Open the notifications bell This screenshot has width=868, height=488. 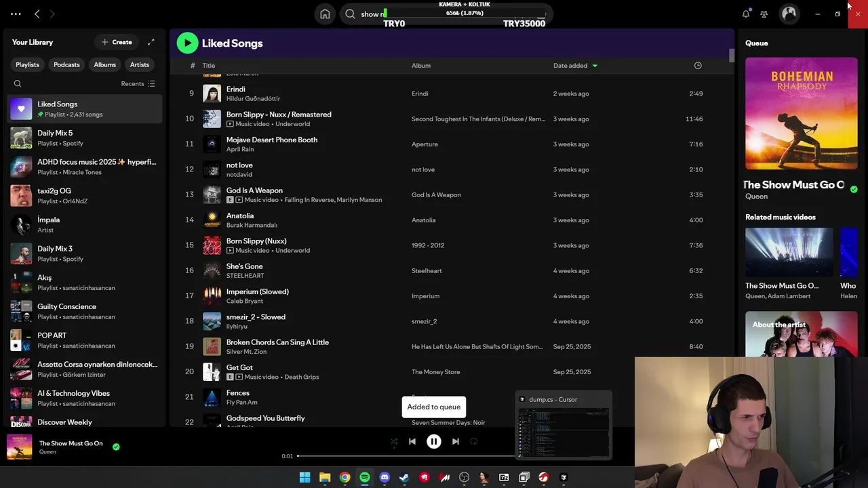tap(746, 14)
